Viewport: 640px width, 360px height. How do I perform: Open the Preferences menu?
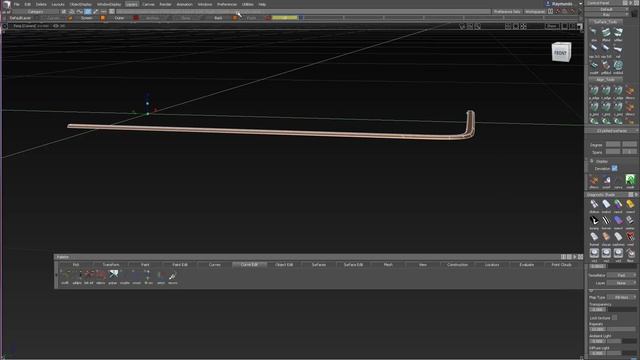coord(227,4)
